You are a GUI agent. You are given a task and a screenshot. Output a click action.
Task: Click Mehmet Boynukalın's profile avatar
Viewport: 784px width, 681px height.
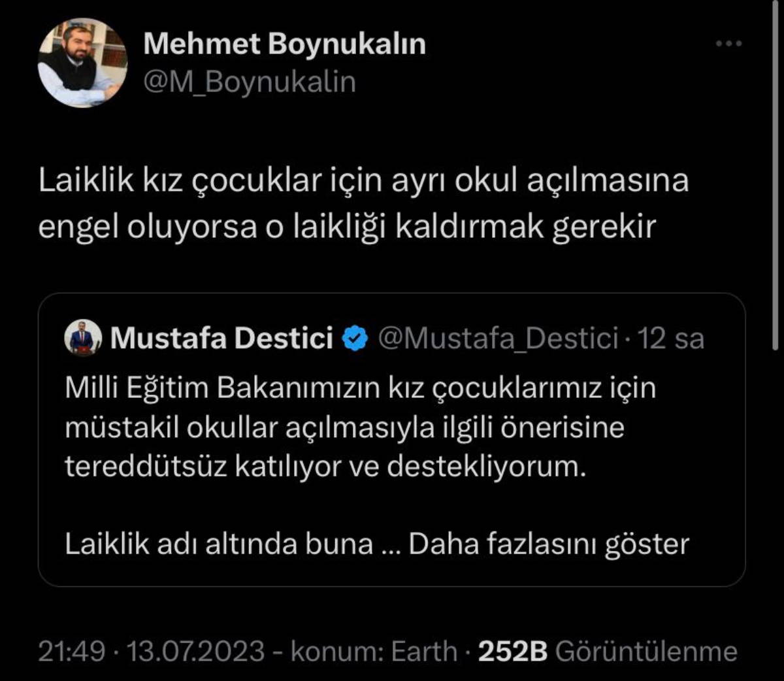tap(82, 63)
